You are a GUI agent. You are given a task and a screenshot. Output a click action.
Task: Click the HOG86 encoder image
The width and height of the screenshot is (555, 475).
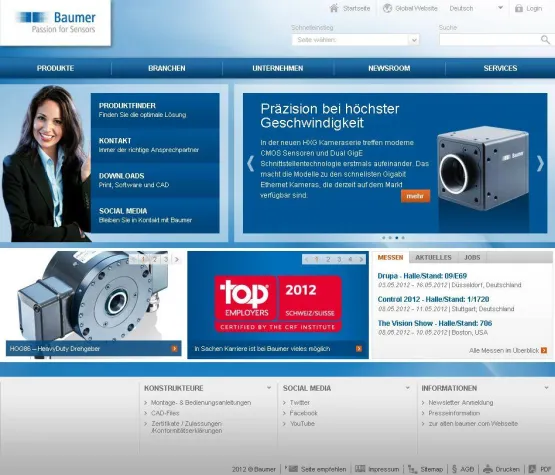[x=93, y=296]
